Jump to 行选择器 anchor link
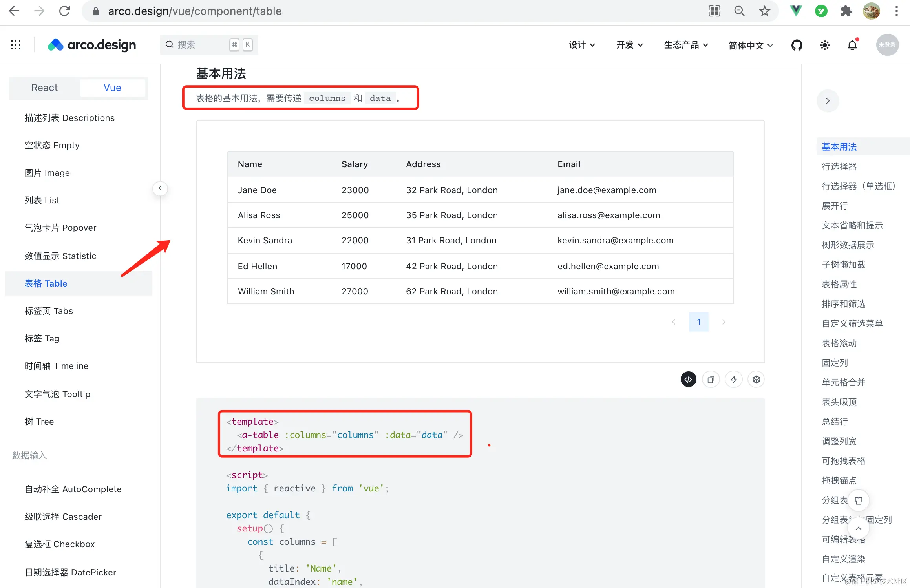Image resolution: width=910 pixels, height=588 pixels. click(839, 166)
